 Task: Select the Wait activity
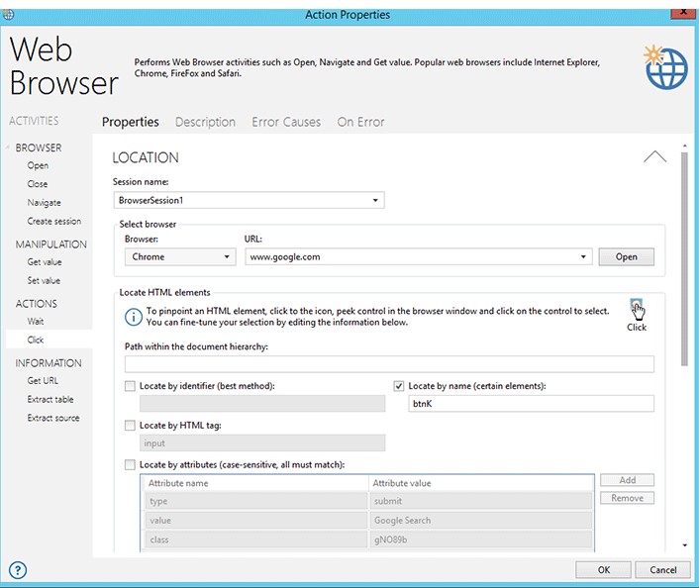(36, 321)
